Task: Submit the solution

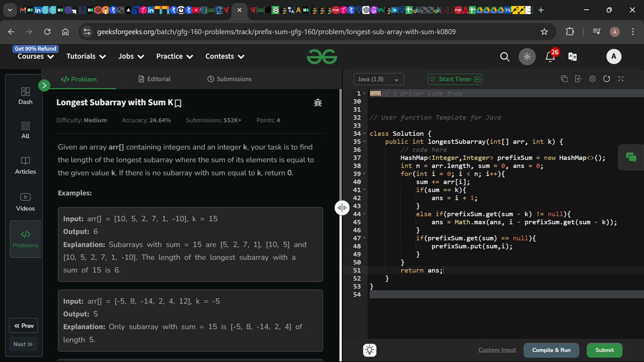Action: click(604, 350)
